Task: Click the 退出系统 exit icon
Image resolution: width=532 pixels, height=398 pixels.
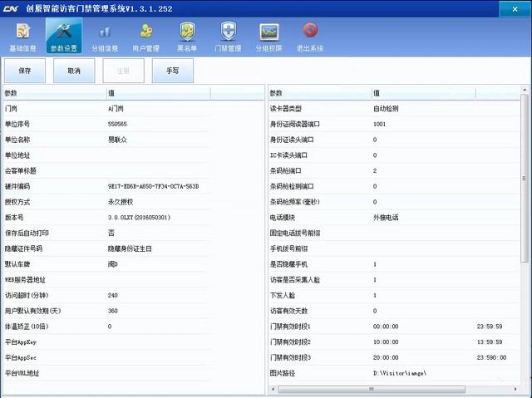Action: [x=310, y=37]
